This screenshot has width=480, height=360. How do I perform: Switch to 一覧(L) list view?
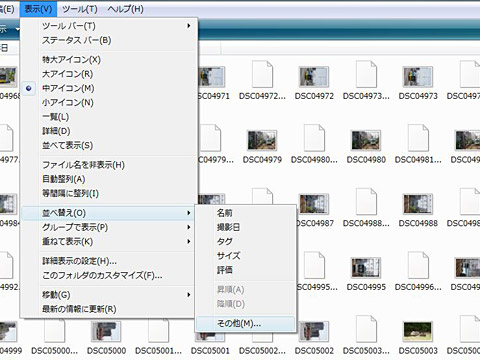coord(109,117)
